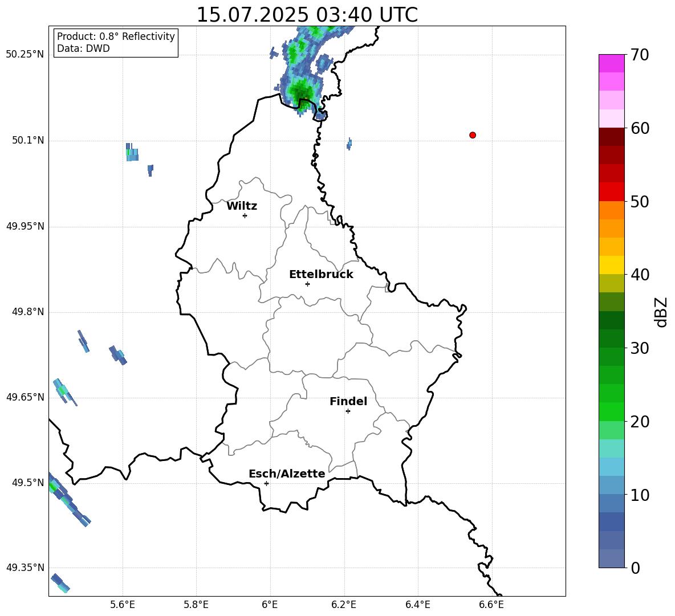This screenshot has height=616, width=675.
Task: Click the 10 tick label on colorbar
Action: click(640, 495)
